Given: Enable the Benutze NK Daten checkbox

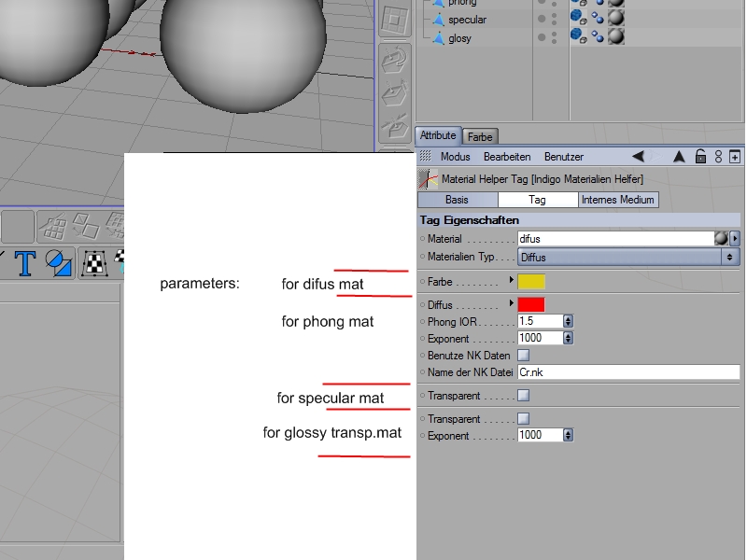Looking at the screenshot, I should [x=523, y=356].
